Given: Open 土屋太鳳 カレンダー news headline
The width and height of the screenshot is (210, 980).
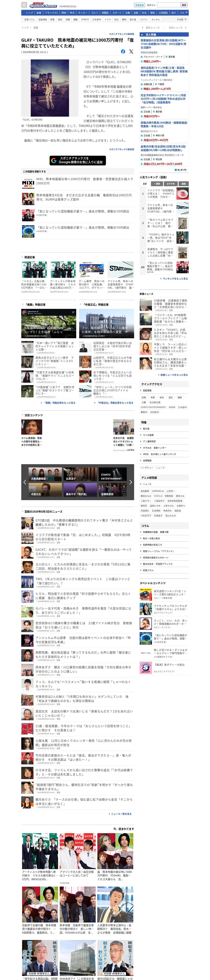Looking at the screenshot, I should pos(84,743).
